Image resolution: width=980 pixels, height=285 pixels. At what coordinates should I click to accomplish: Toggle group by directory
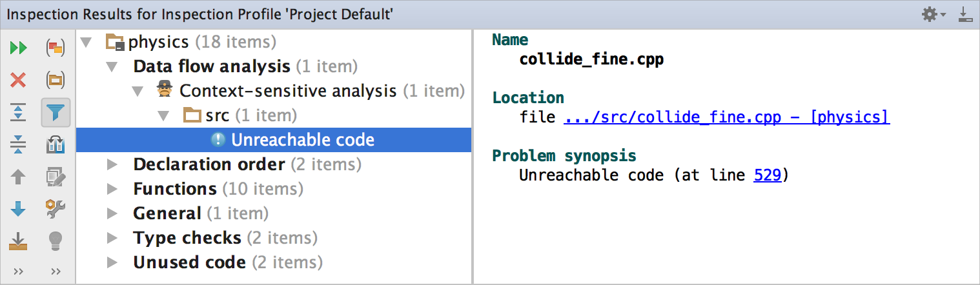56,80
